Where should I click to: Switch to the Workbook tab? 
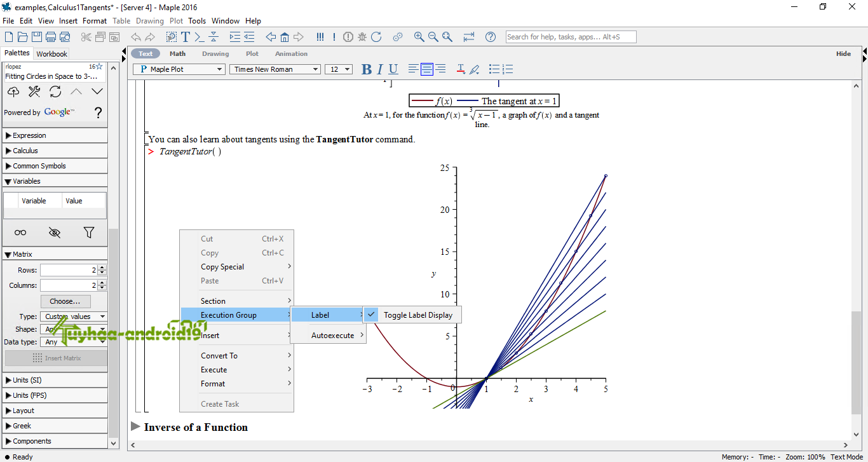click(51, 54)
